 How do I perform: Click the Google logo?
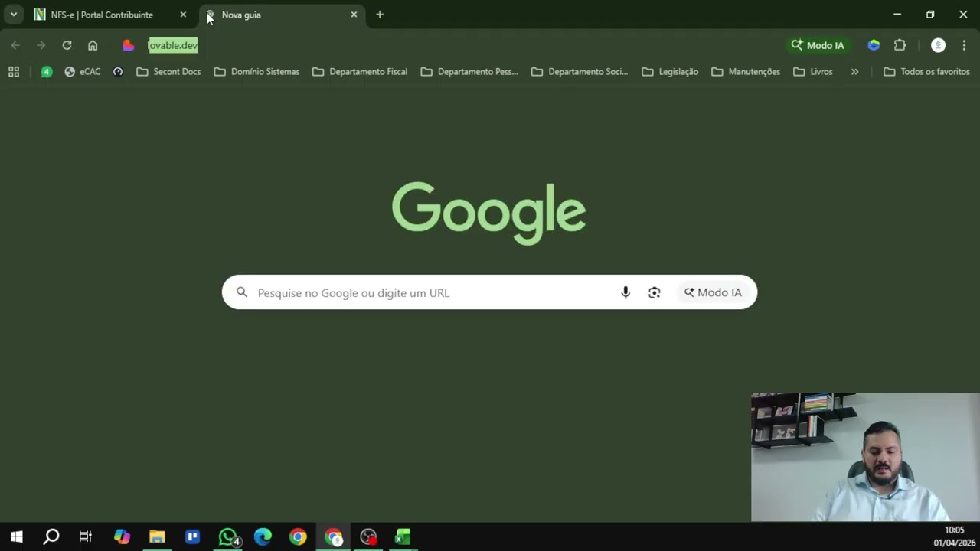pyautogui.click(x=489, y=212)
